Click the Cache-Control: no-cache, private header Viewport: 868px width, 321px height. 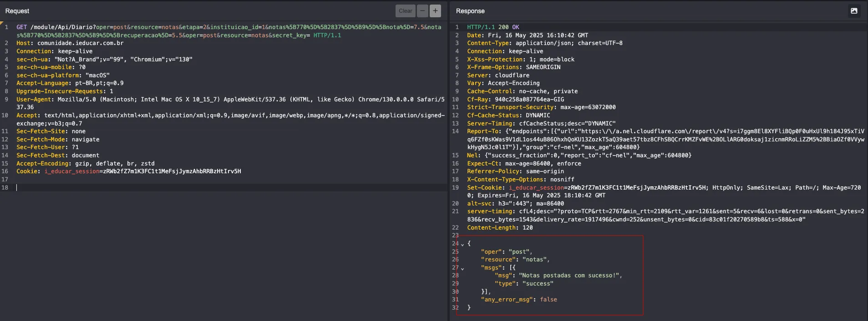pyautogui.click(x=523, y=91)
